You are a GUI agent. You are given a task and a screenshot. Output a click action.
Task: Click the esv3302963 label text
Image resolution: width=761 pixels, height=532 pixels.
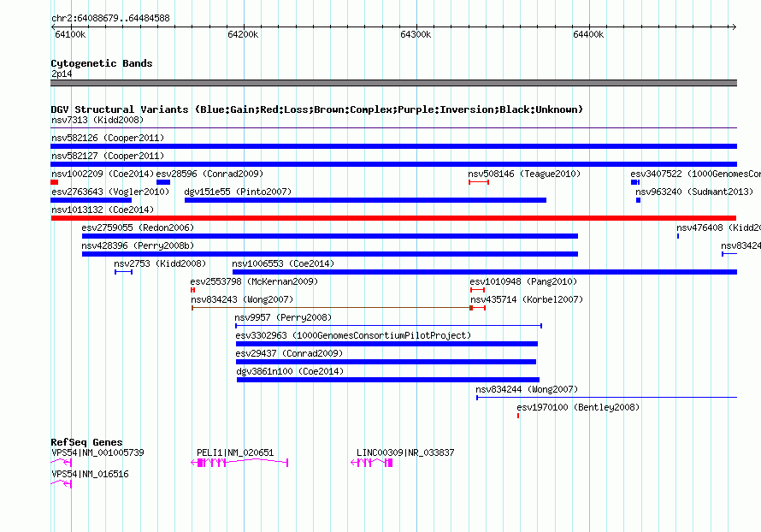(x=353, y=335)
